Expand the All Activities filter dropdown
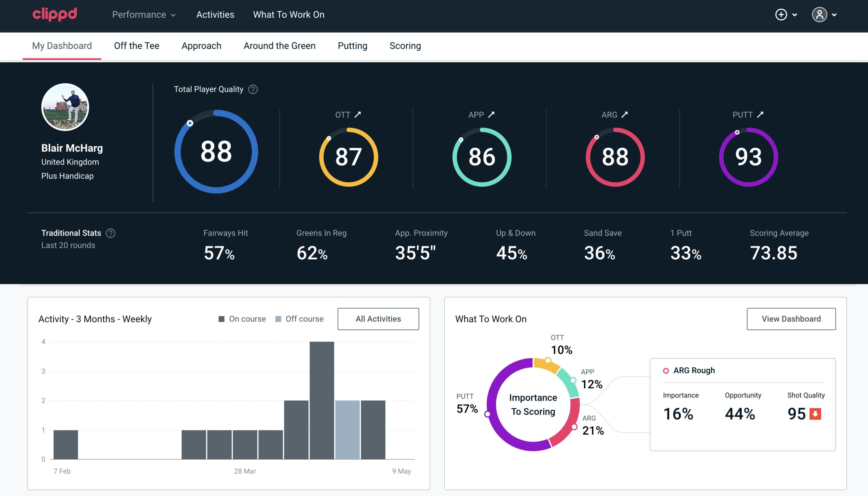 click(x=379, y=318)
